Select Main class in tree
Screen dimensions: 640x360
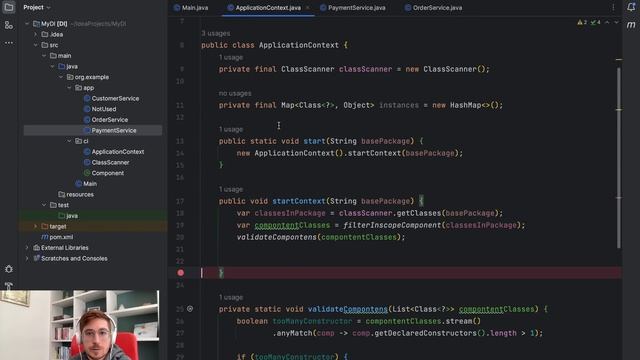pyautogui.click(x=86, y=184)
